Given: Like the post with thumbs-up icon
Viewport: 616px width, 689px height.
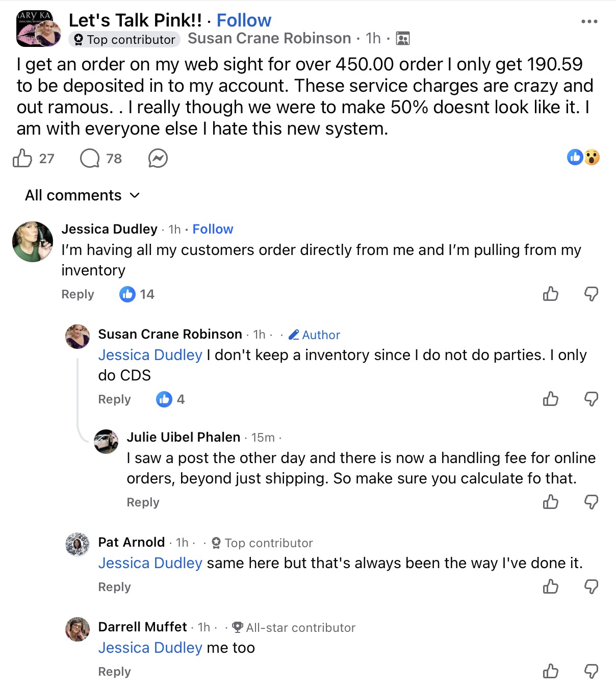Looking at the screenshot, I should [22, 159].
